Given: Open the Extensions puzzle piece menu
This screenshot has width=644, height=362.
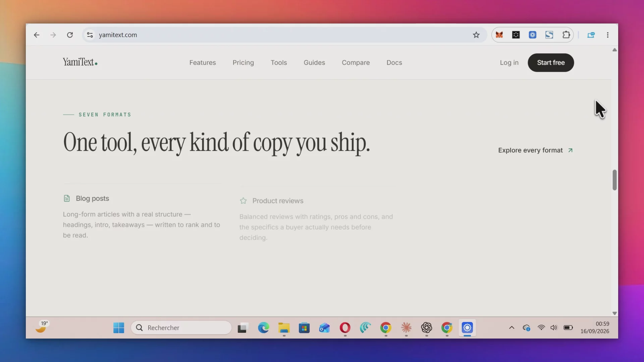Looking at the screenshot, I should 566,35.
